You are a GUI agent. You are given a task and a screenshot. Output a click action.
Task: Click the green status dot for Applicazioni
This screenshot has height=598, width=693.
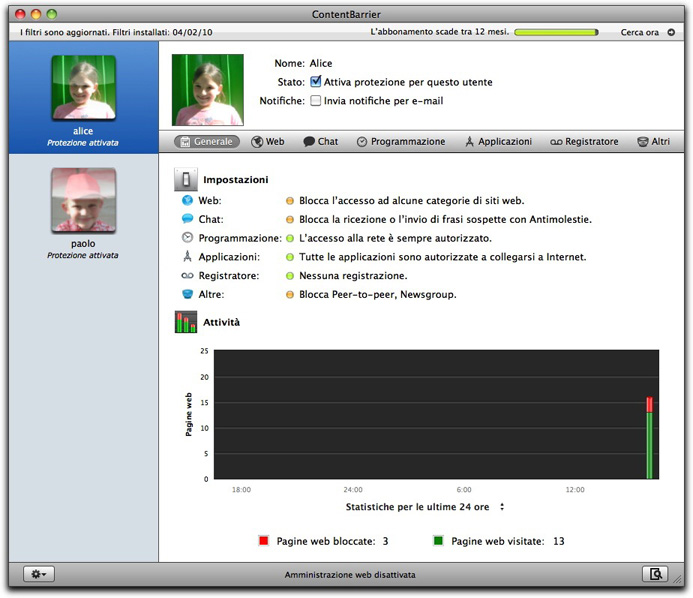tap(290, 257)
